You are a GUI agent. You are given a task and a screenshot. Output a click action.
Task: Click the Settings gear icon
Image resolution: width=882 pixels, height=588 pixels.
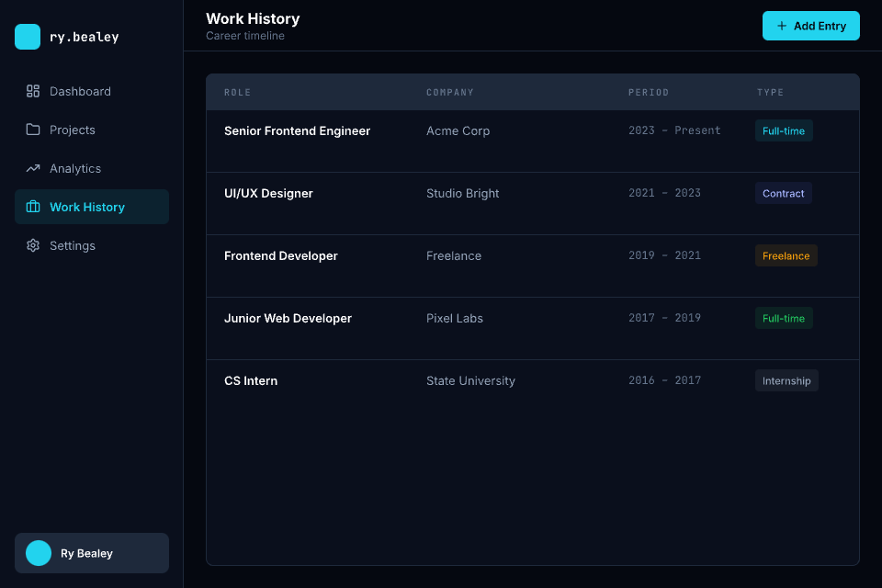[x=33, y=245]
